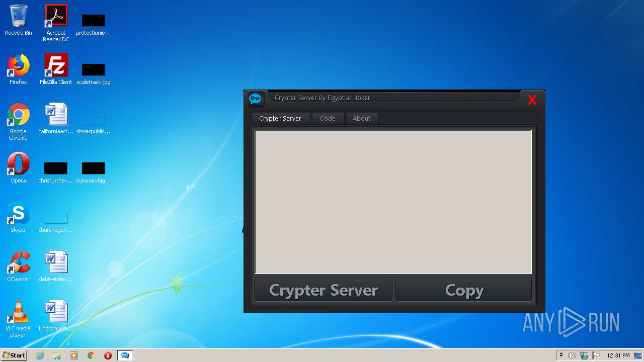This screenshot has width=644, height=362.
Task: Select the protectionie... desktop file
Action: pos(93,25)
